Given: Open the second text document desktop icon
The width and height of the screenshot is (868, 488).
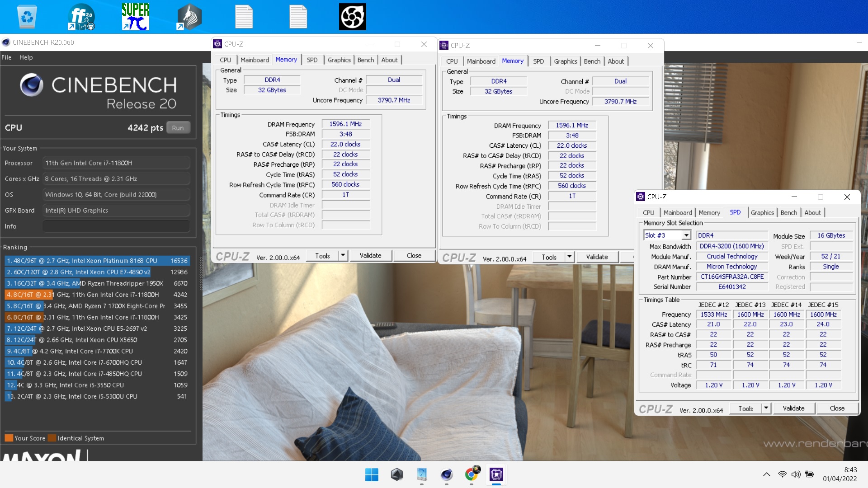Looking at the screenshot, I should tap(298, 17).
